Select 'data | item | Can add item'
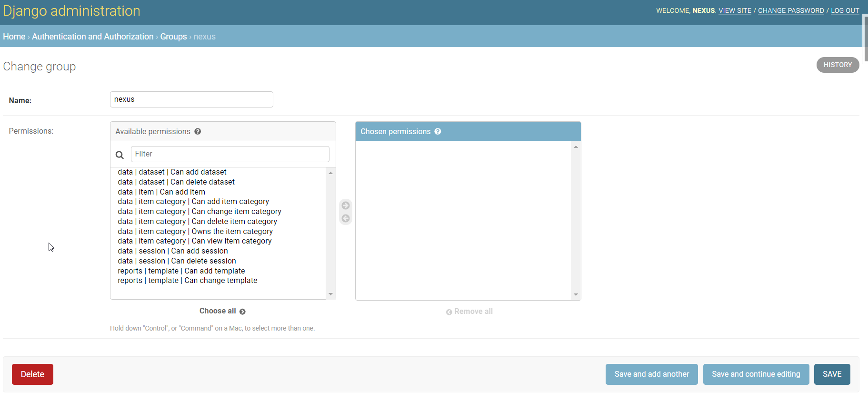This screenshot has height=400, width=868. (x=219, y=192)
